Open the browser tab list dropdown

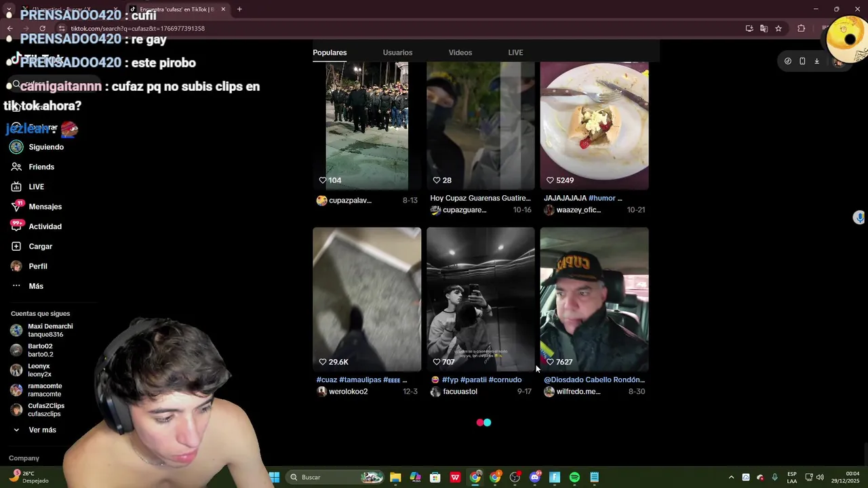coord(8,9)
